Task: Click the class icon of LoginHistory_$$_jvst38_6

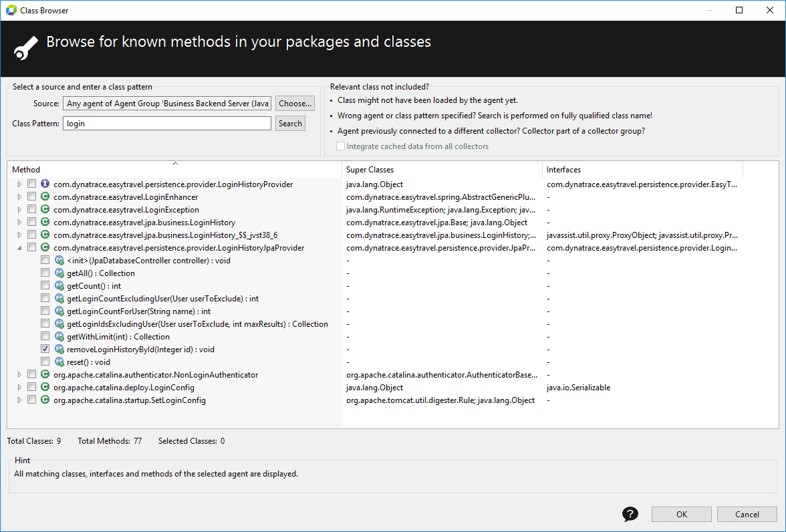Action: (45, 235)
